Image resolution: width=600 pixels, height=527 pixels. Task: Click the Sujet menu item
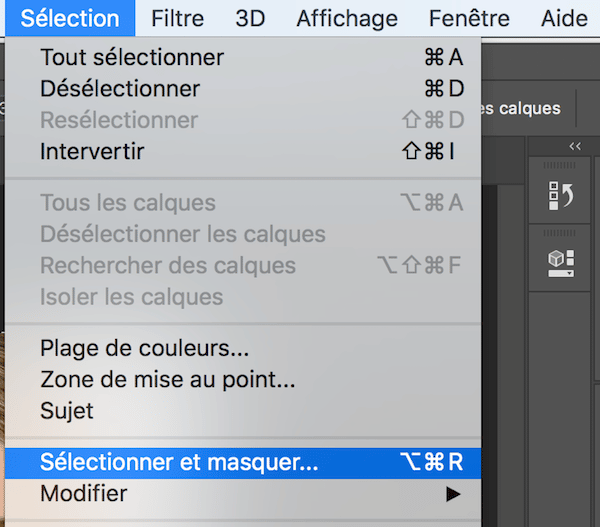[x=67, y=411]
